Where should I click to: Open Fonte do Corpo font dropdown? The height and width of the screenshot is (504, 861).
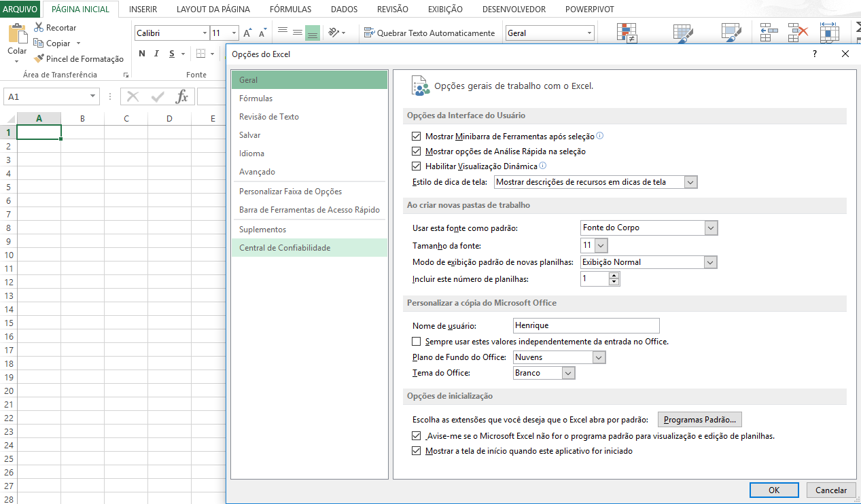click(711, 228)
